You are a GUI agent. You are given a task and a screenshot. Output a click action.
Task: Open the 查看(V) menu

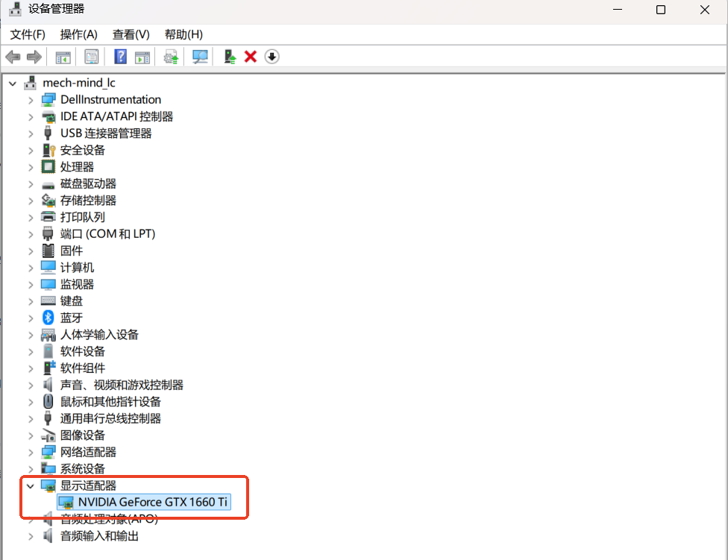[129, 34]
